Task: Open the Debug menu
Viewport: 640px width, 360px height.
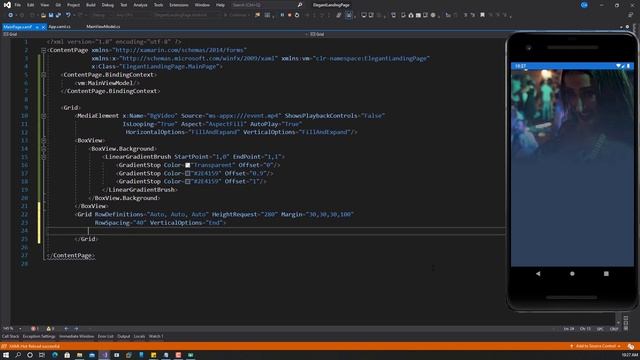Action: (108, 5)
